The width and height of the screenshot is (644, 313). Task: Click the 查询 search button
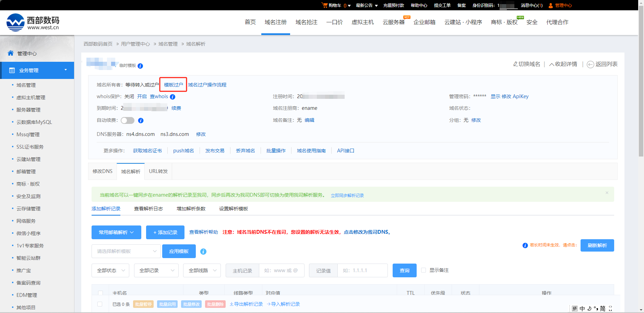[405, 270]
